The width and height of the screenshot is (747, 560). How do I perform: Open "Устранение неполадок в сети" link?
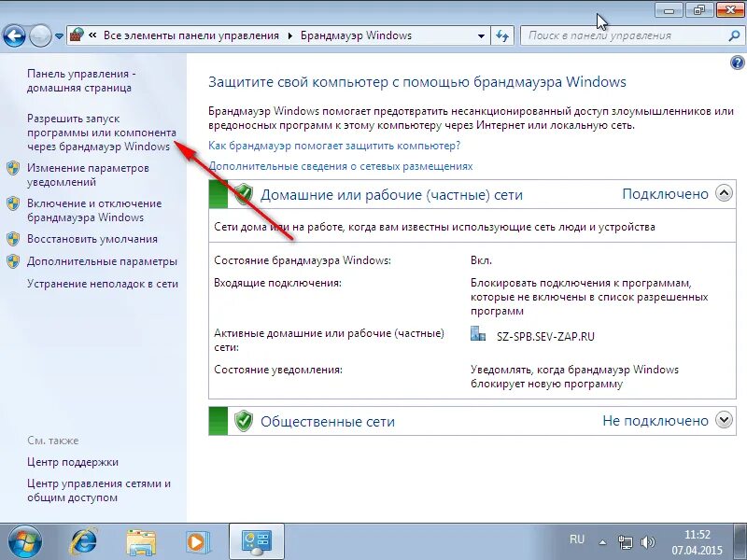pyautogui.click(x=103, y=284)
